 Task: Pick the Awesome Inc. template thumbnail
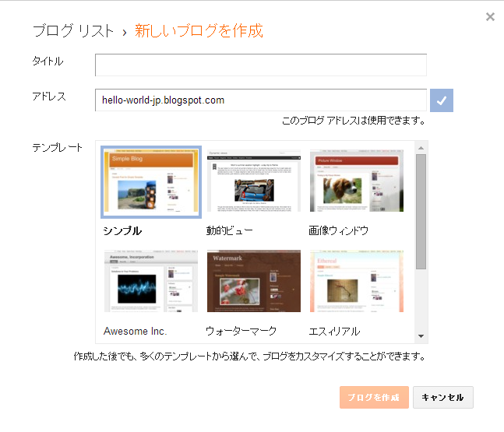pos(151,281)
